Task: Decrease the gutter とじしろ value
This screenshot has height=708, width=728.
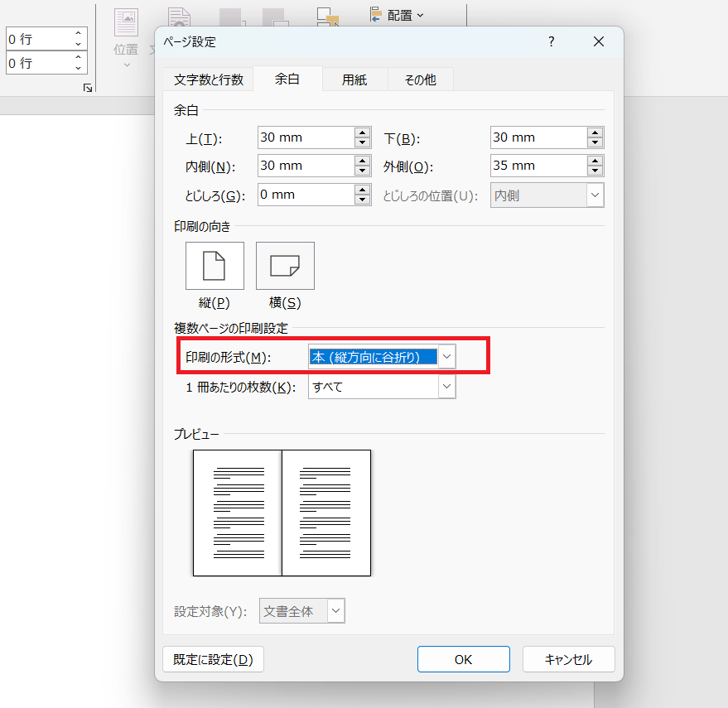Action: tap(362, 200)
